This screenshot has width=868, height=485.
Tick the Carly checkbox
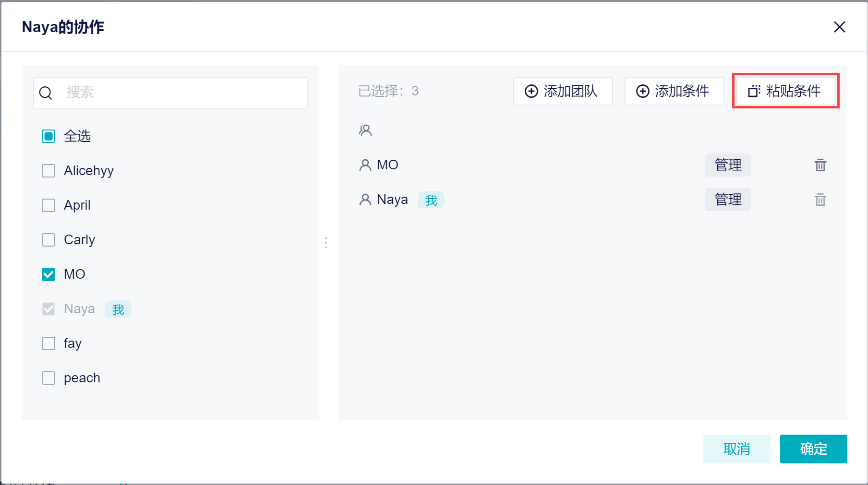(x=48, y=240)
